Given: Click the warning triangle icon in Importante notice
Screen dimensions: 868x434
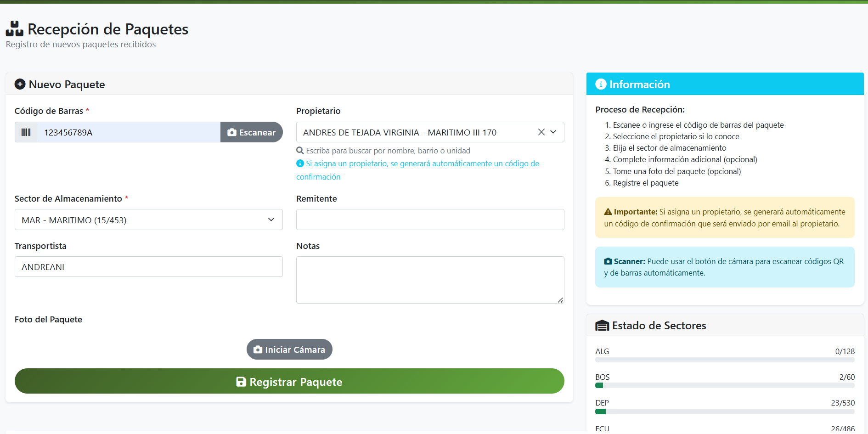Looking at the screenshot, I should click(x=608, y=212).
